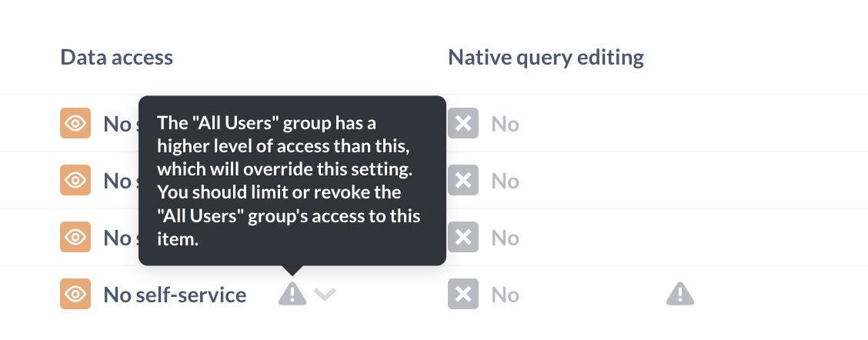
Task: Click the Data access column header
Action: (x=117, y=57)
